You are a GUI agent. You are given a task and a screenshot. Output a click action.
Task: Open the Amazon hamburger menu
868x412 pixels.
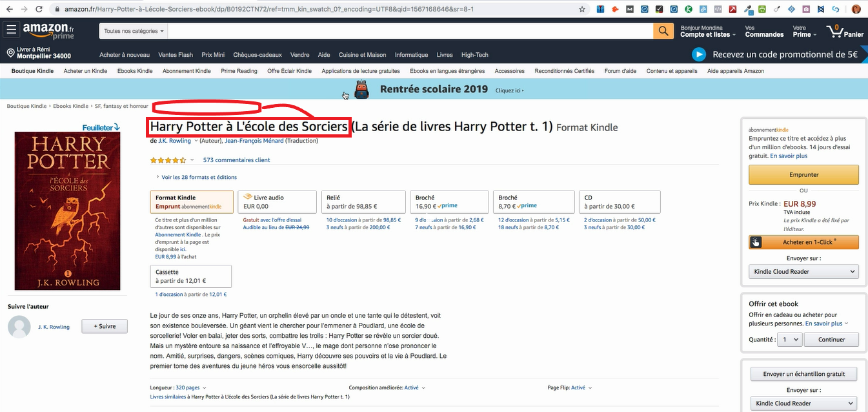click(x=12, y=31)
